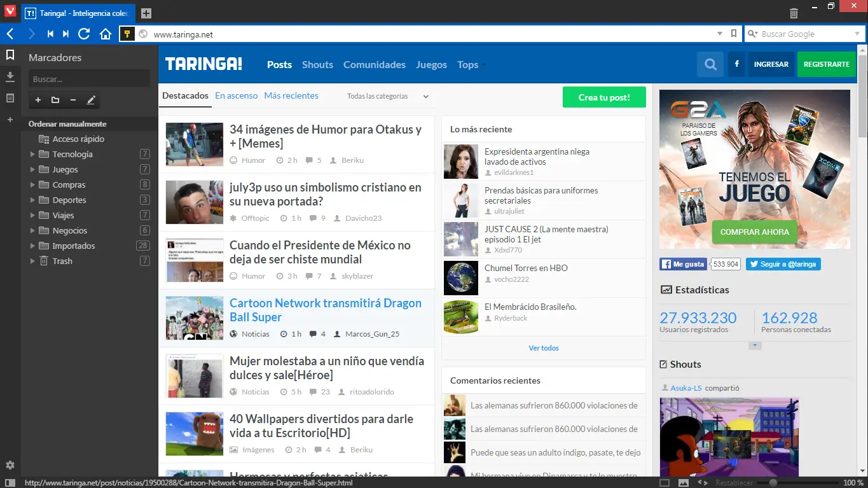Go to the home page icon
This screenshot has width=868, height=488.
(x=106, y=34)
